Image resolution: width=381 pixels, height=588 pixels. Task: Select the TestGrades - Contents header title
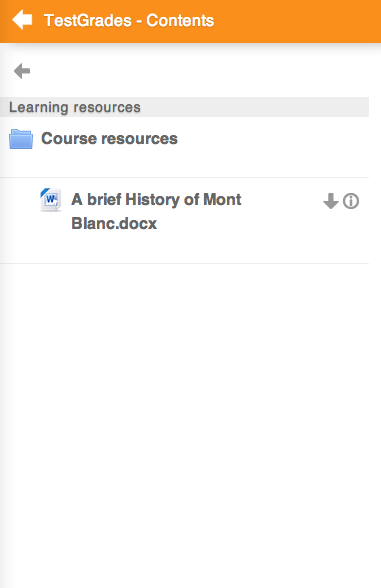click(129, 21)
